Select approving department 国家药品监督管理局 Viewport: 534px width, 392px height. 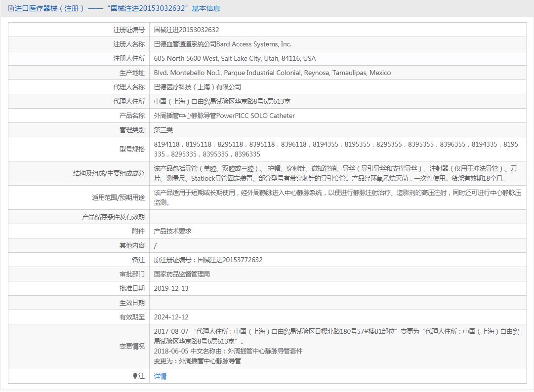pyautogui.click(x=182, y=274)
